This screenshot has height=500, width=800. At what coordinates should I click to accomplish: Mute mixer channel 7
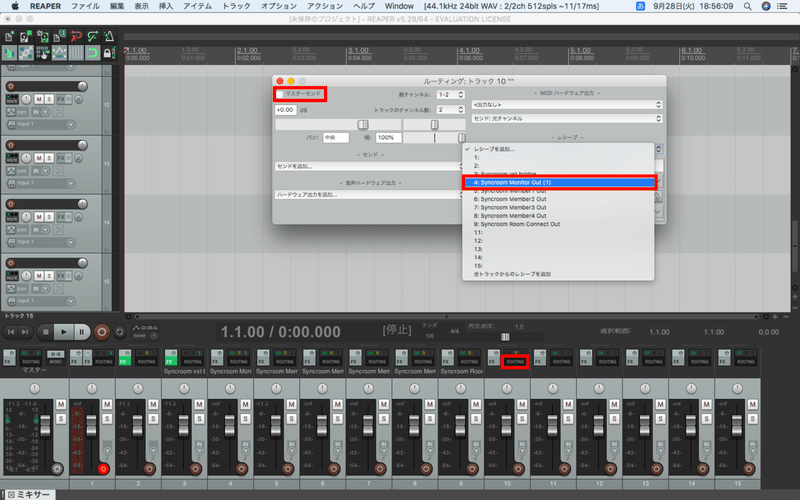383,405
